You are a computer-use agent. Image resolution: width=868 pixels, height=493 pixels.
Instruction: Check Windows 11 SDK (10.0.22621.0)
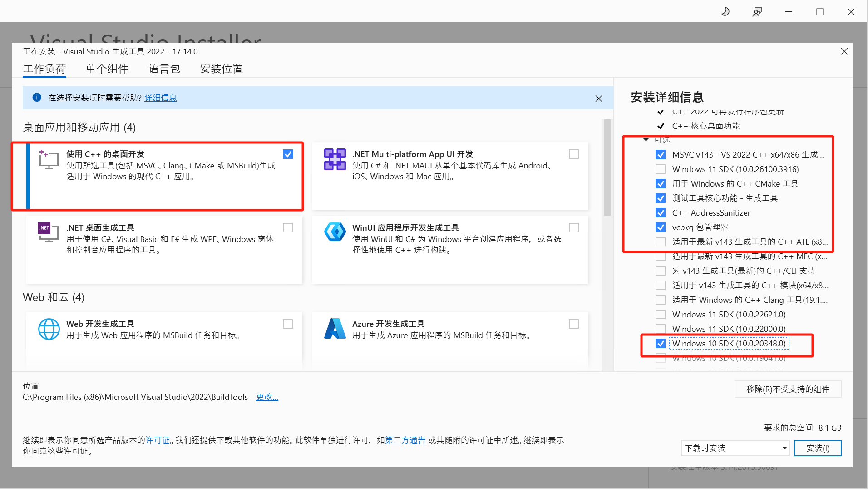click(x=661, y=315)
